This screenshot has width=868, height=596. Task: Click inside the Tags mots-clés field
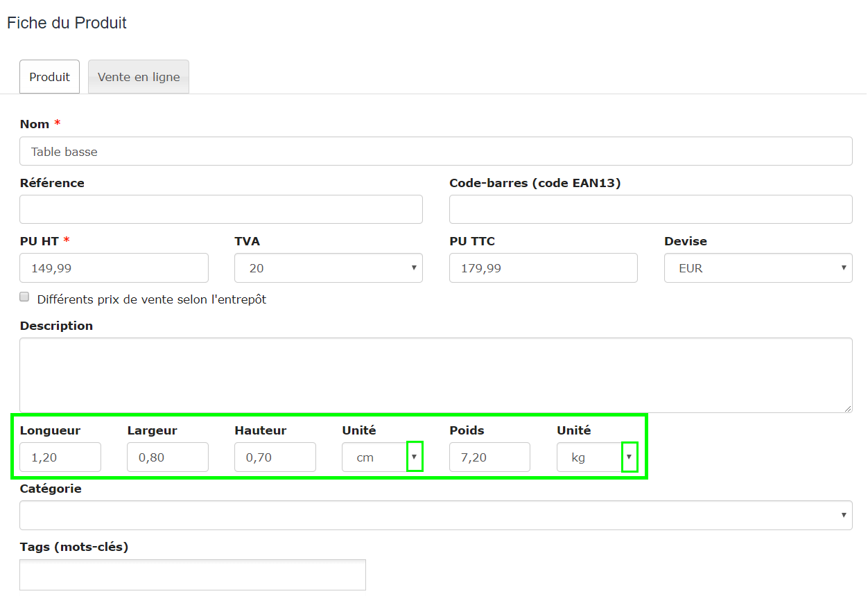click(x=191, y=574)
